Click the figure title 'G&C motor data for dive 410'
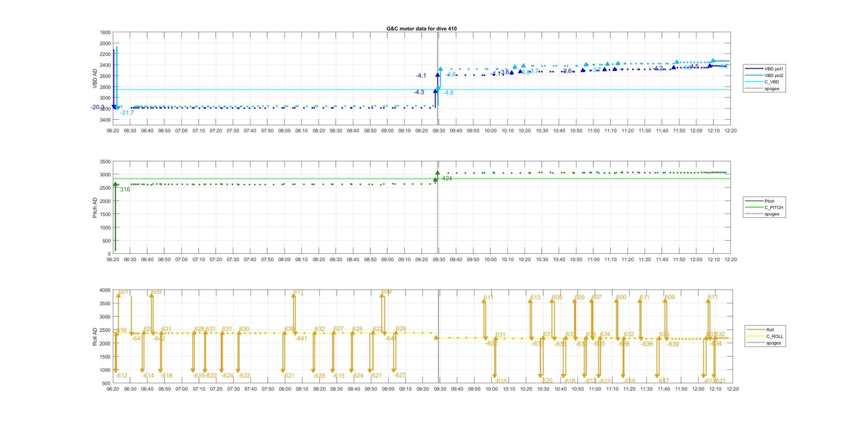868x430 pixels. [x=422, y=29]
